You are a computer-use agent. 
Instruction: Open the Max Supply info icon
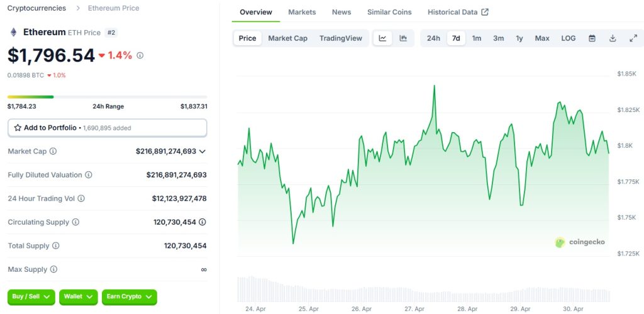tap(54, 269)
